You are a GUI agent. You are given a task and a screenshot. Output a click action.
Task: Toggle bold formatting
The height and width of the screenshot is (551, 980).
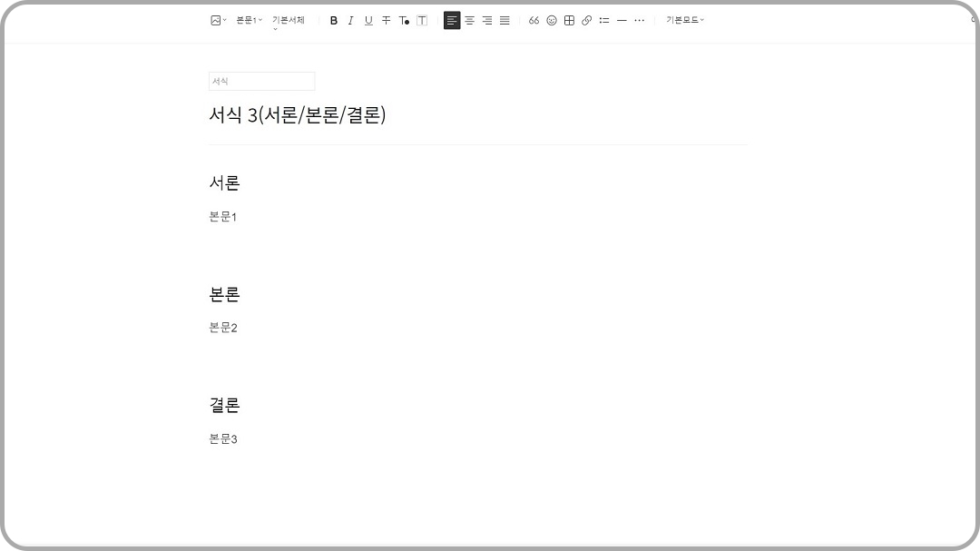coord(334,20)
